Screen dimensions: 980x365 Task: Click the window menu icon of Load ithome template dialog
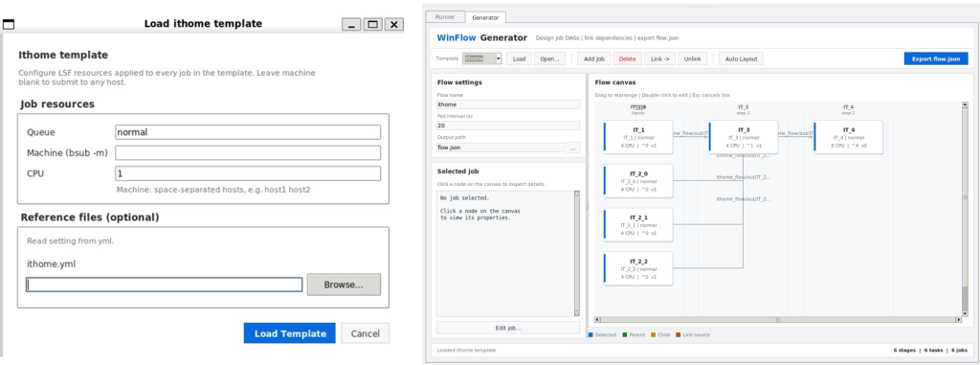click(9, 24)
